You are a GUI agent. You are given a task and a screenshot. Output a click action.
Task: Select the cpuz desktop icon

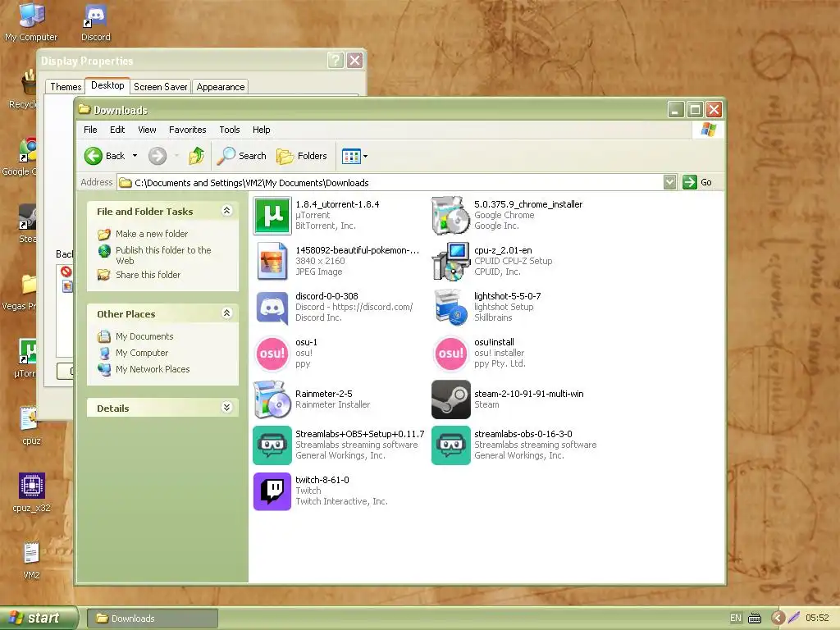pos(31,426)
